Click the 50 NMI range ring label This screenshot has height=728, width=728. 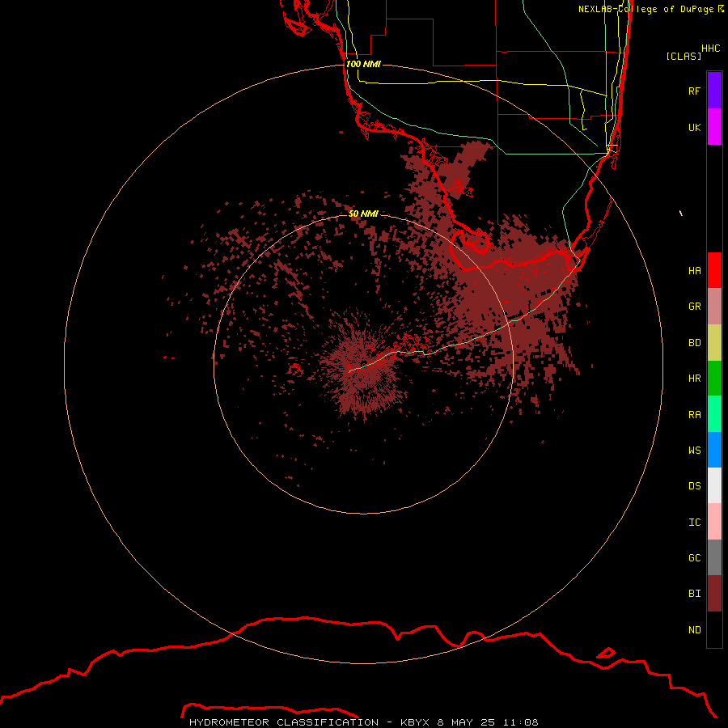pyautogui.click(x=363, y=214)
